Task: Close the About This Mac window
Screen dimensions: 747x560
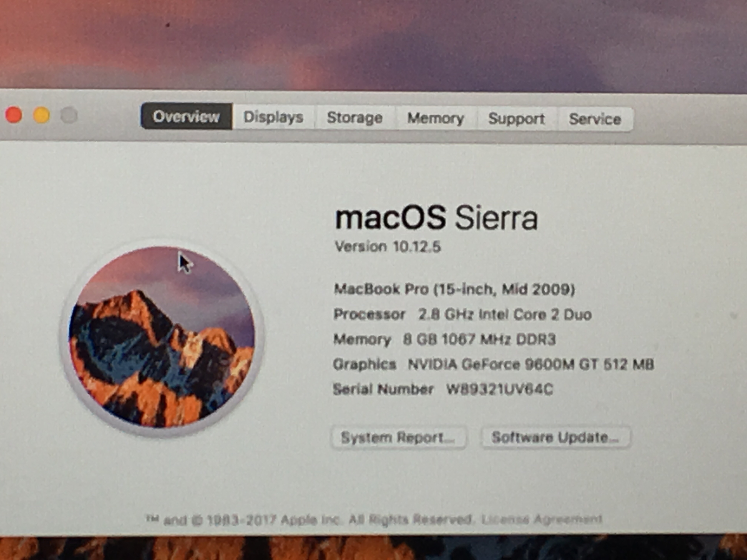Action: point(14,115)
